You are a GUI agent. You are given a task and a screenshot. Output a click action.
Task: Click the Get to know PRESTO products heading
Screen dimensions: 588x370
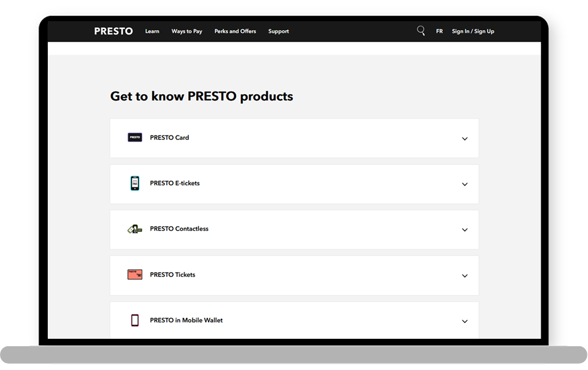click(x=202, y=97)
